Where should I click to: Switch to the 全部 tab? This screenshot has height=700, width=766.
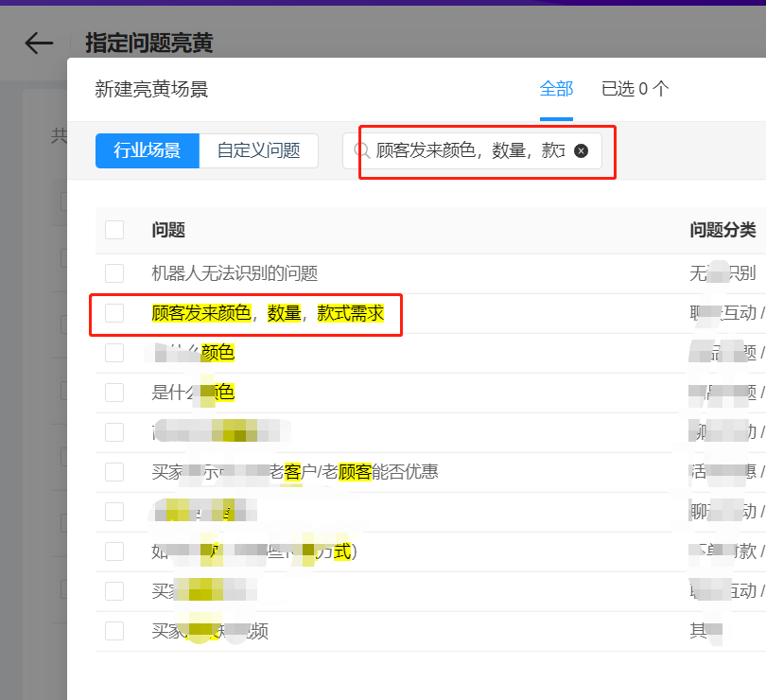coord(556,89)
